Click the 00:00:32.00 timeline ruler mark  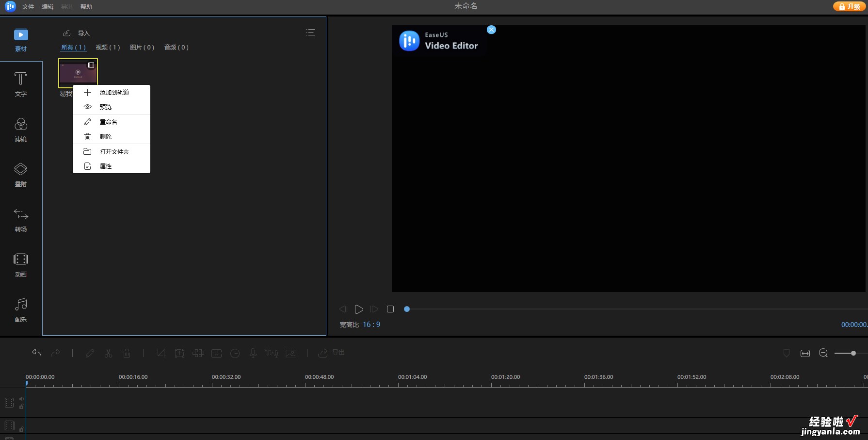click(226, 377)
